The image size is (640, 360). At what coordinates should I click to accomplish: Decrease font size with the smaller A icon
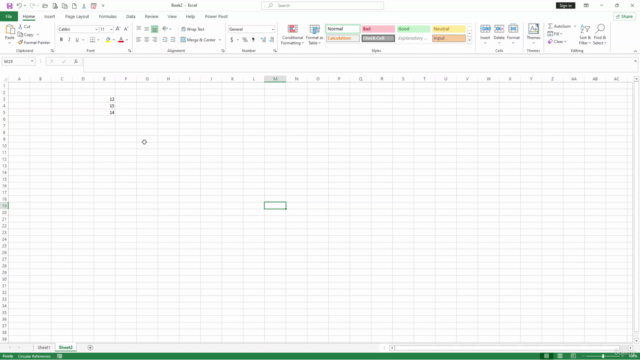pyautogui.click(x=126, y=29)
